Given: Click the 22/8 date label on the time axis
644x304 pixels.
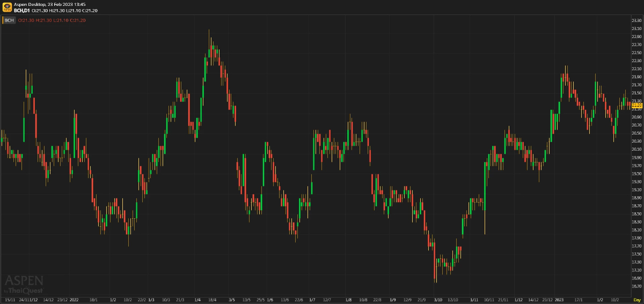Looking at the screenshot, I should point(377,300).
